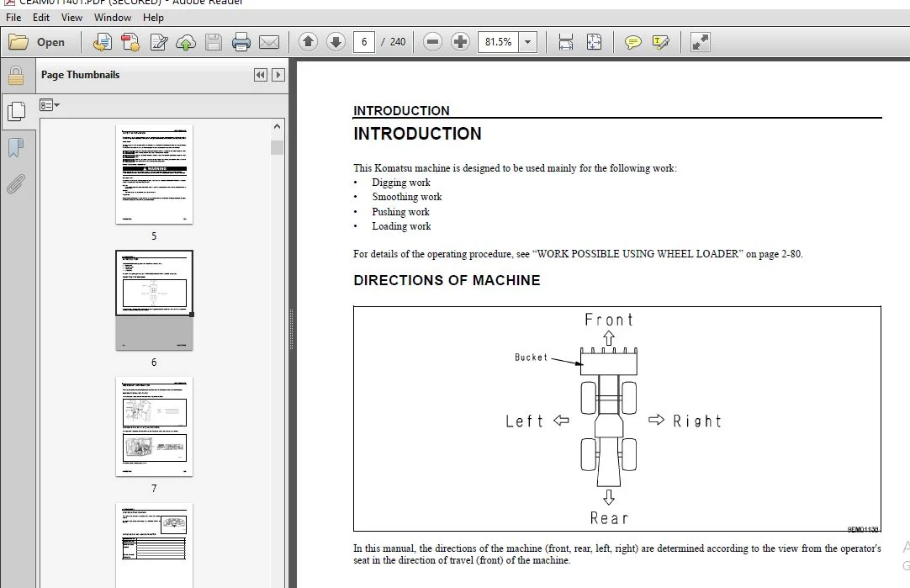Expand the thumbnails panel right arrow

point(278,75)
